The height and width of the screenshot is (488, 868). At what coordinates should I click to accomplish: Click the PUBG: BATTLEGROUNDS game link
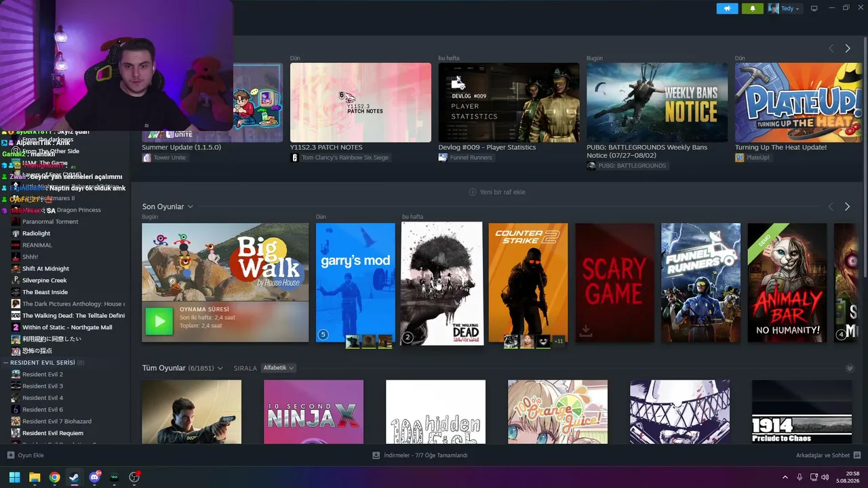click(x=627, y=166)
